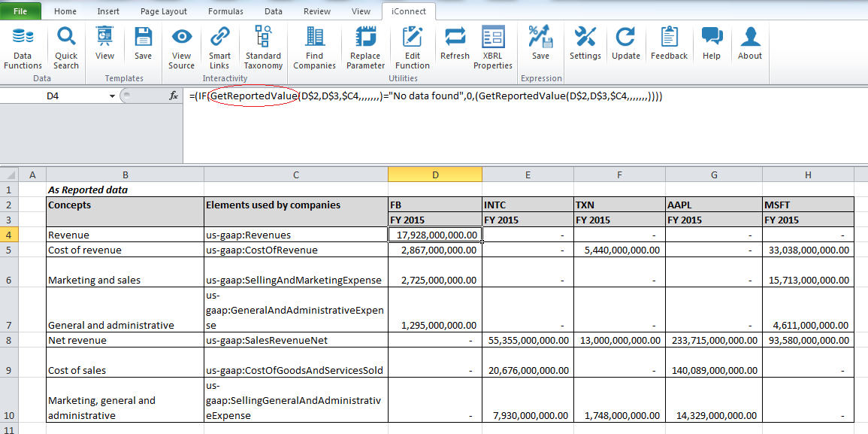
Task: Show the About information
Action: (x=750, y=44)
